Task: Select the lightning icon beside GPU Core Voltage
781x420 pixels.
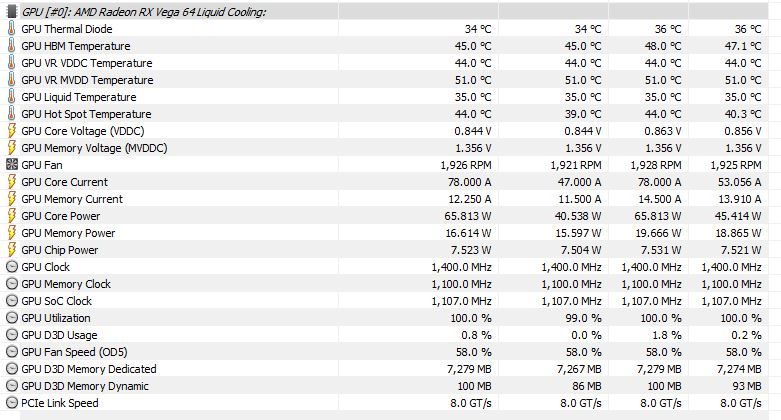Action: click(x=12, y=131)
